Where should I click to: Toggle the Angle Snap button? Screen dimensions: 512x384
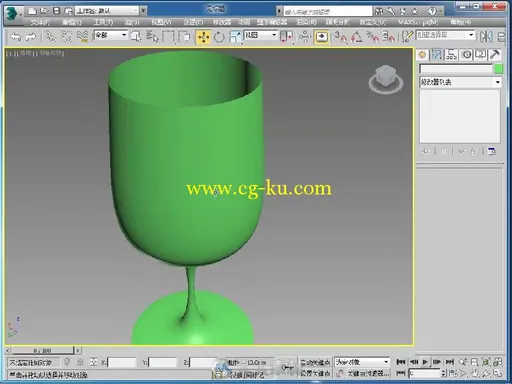point(356,36)
